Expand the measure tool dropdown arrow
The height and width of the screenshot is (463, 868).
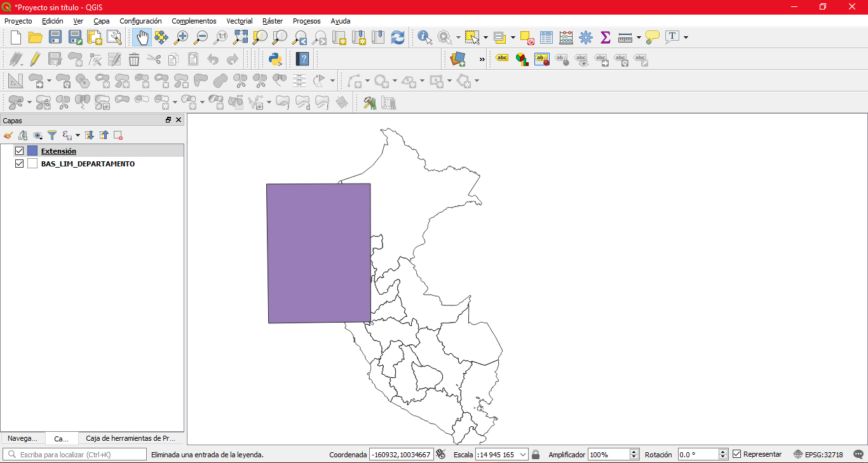(639, 37)
